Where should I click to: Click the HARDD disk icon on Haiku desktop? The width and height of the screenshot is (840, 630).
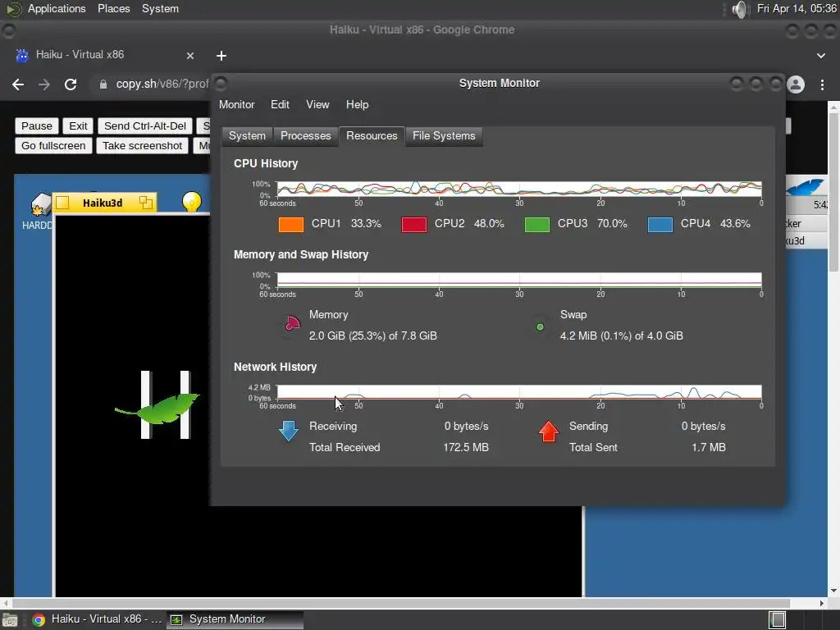(x=39, y=205)
